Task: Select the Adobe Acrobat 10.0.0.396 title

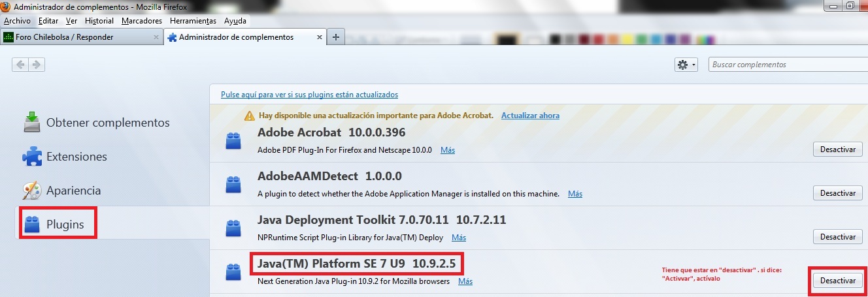Action: click(x=331, y=133)
